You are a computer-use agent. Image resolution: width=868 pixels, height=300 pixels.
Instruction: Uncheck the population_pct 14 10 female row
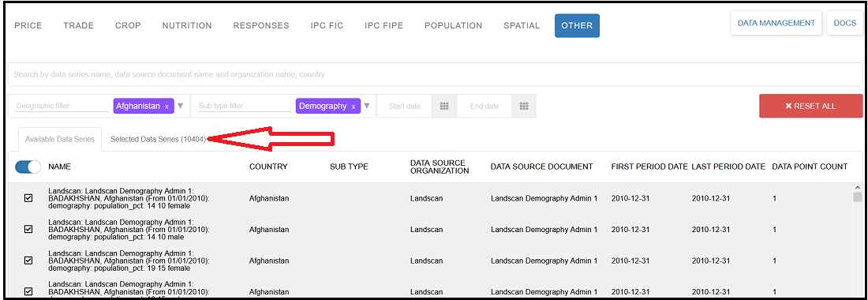pos(28,197)
